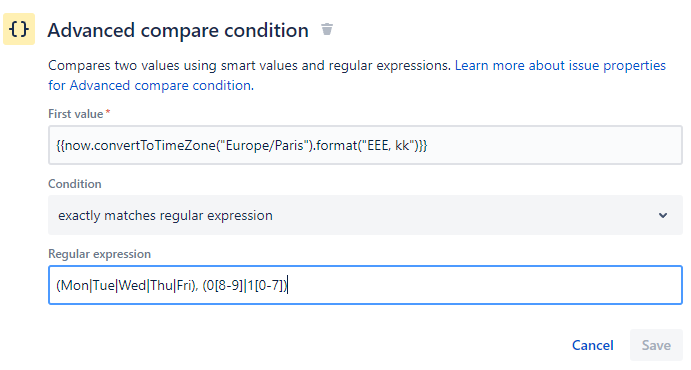Image resolution: width=691 pixels, height=370 pixels.
Task: Click the 'Condition' field label
Action: click(x=74, y=184)
